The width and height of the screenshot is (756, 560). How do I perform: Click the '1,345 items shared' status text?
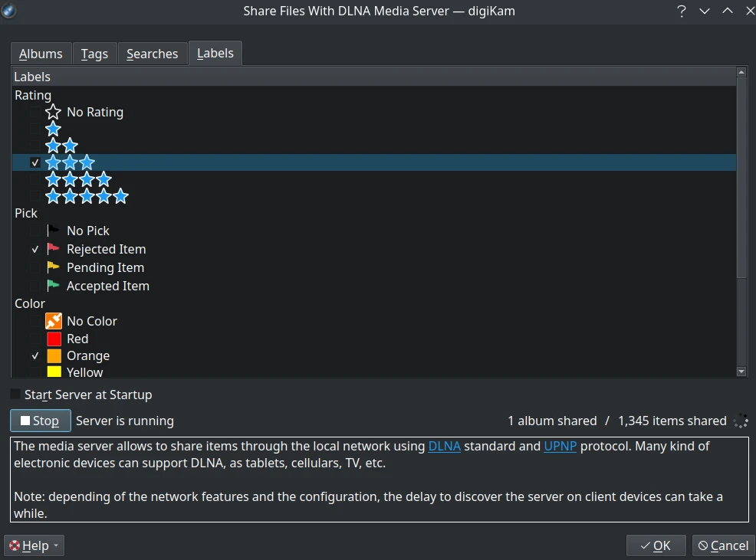point(672,421)
